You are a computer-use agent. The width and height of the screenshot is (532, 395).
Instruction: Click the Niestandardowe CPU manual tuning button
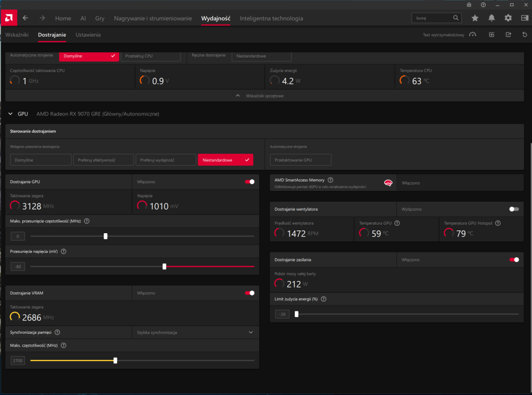pyautogui.click(x=262, y=56)
